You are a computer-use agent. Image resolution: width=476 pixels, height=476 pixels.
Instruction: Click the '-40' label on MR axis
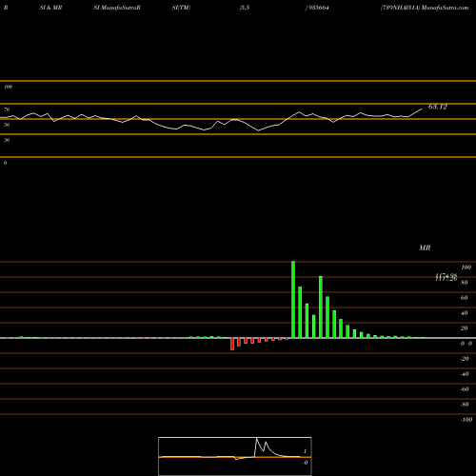pyautogui.click(x=465, y=374)
